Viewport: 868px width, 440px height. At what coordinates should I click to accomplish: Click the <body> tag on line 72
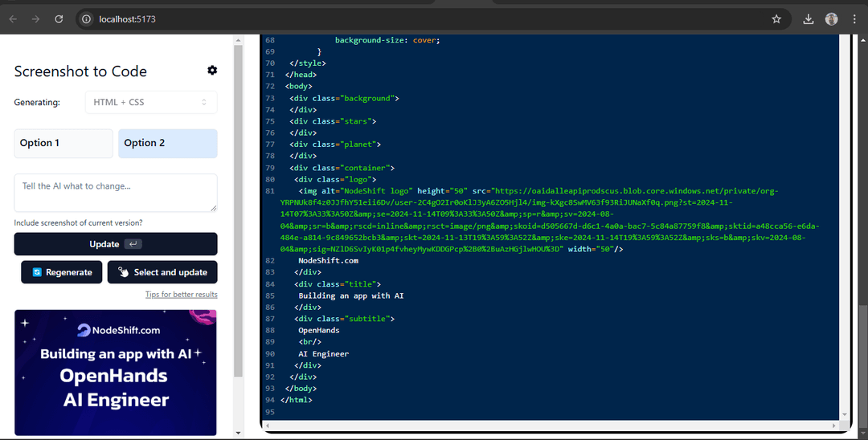(x=299, y=86)
